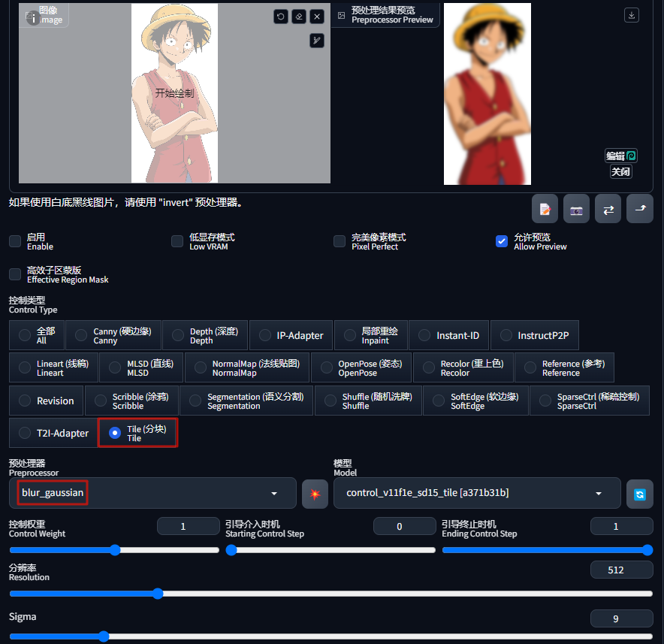Click the mirror webcam swap-arrows icon
The height and width of the screenshot is (644, 664).
coord(608,209)
